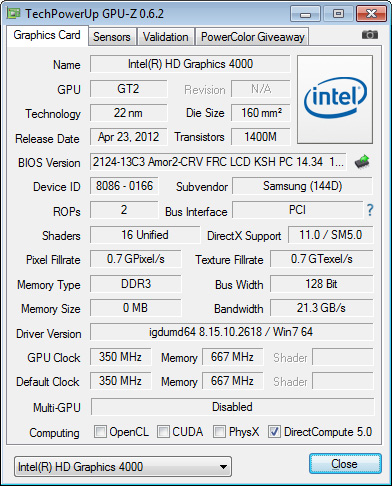Image resolution: width=392 pixels, height=486 pixels.
Task: Minimize the GPU-Z window
Action: tap(305, 14)
